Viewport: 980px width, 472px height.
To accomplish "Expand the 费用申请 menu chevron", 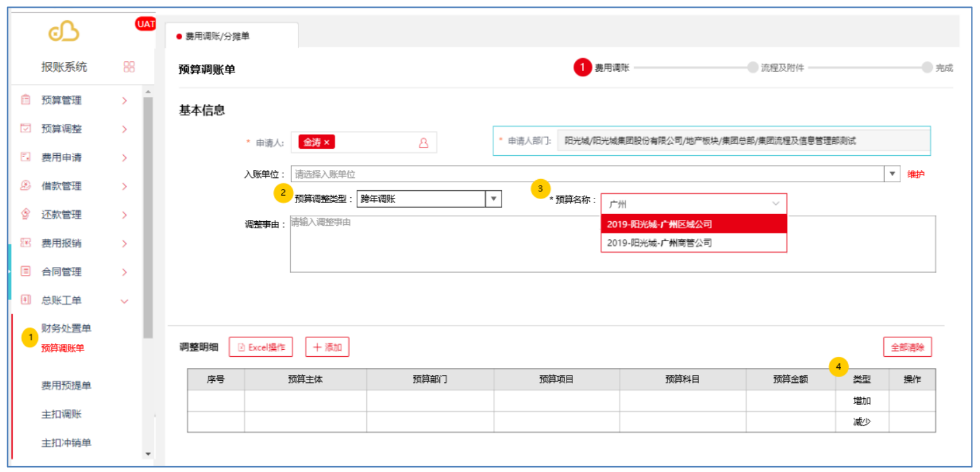I will pos(125,158).
